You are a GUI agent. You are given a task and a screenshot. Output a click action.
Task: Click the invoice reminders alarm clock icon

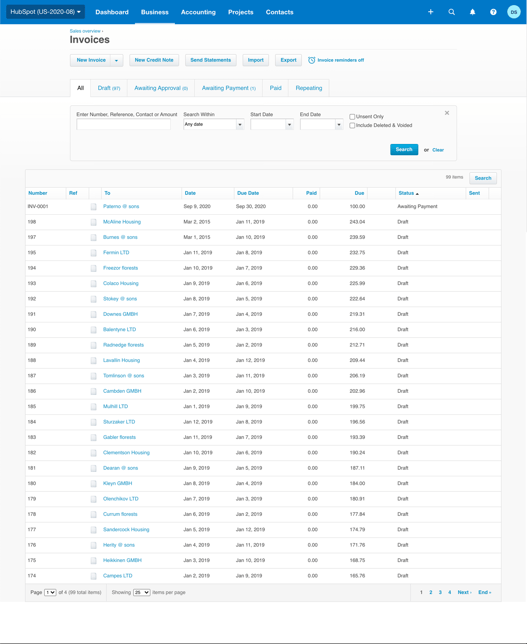pyautogui.click(x=311, y=60)
